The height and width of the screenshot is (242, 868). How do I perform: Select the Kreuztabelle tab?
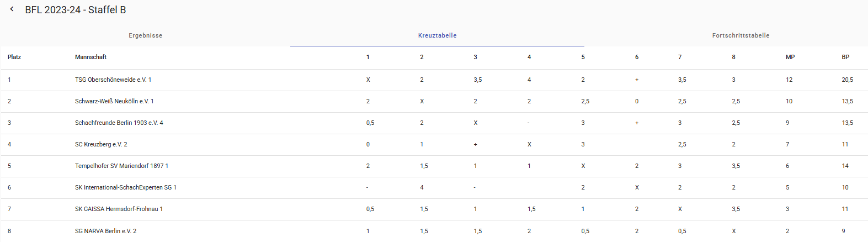(437, 35)
